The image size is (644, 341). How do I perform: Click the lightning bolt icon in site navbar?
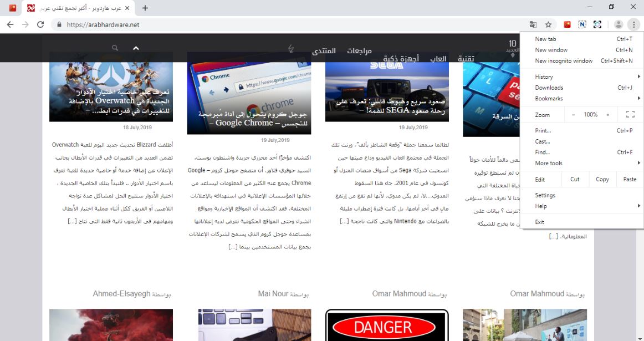click(291, 49)
